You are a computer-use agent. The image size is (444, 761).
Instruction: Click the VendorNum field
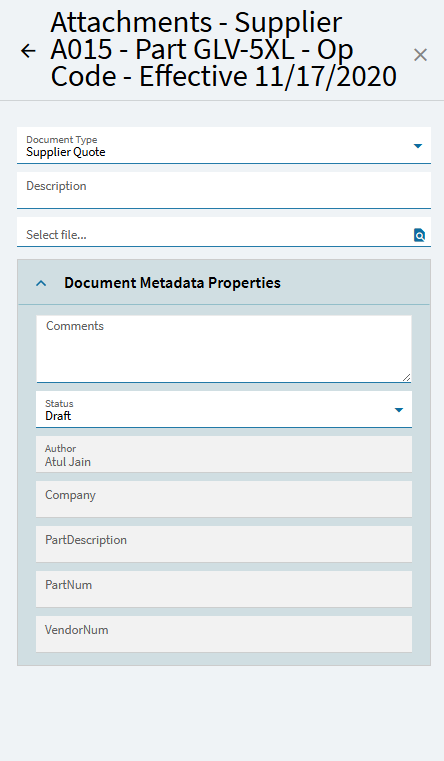click(224, 634)
